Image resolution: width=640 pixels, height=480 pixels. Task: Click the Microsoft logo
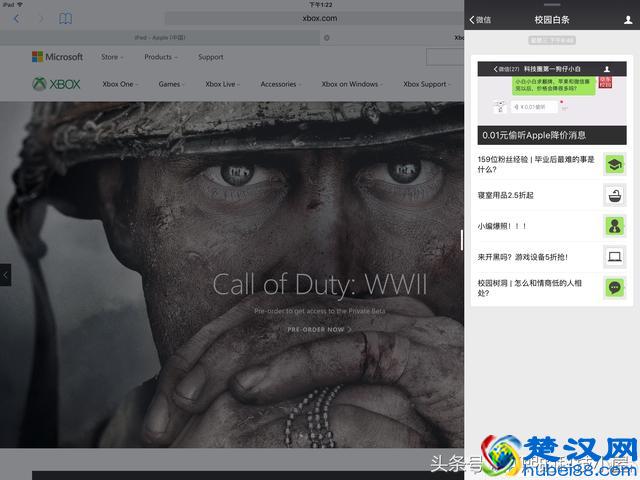tap(57, 57)
